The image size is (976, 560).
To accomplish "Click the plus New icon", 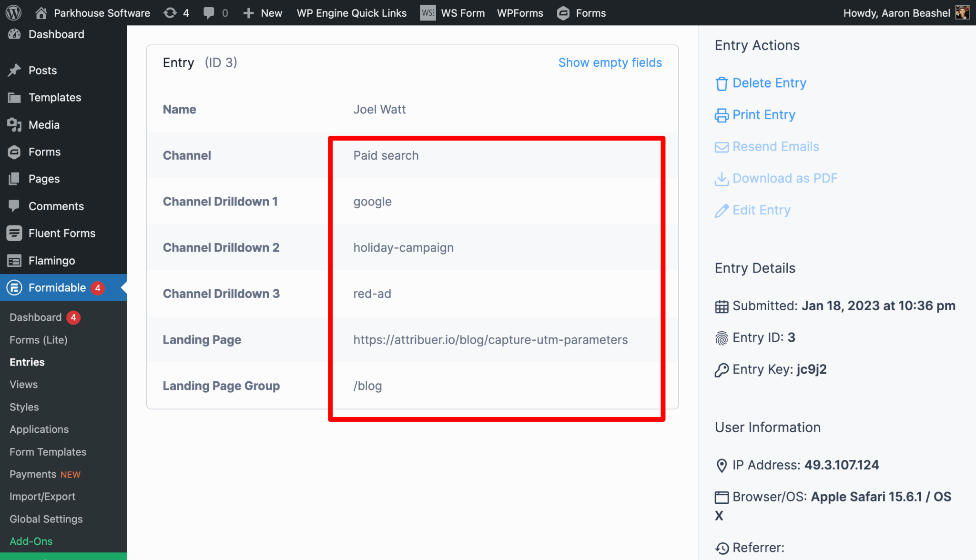I will 248,13.
